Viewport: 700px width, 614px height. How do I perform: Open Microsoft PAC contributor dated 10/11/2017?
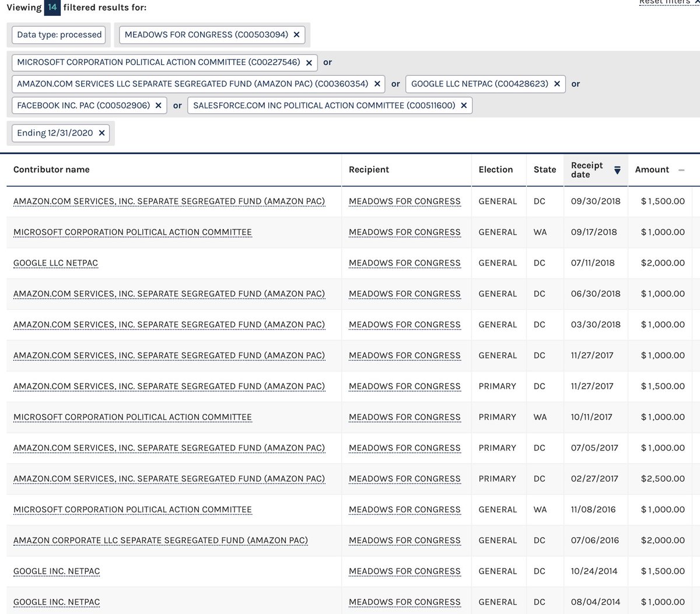click(132, 417)
